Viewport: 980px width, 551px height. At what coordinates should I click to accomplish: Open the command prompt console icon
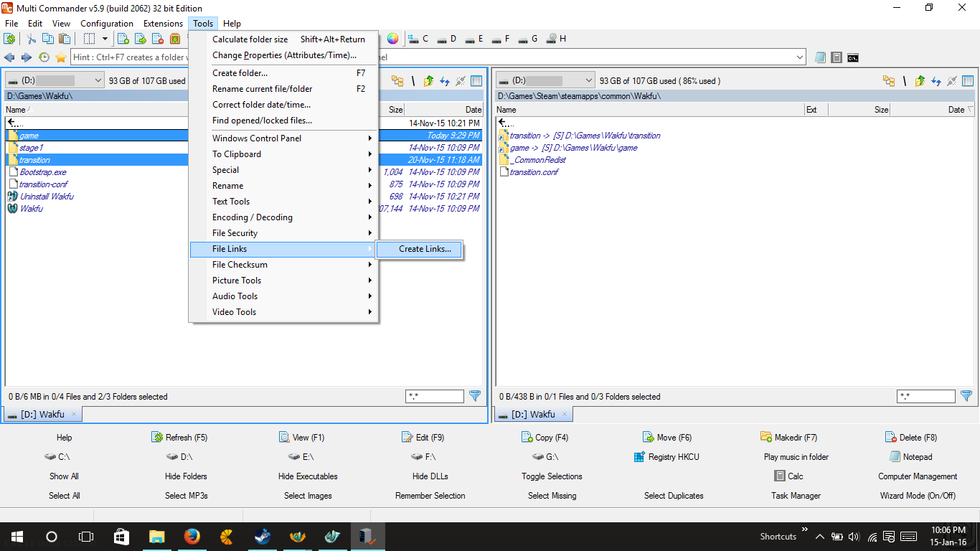click(x=853, y=57)
